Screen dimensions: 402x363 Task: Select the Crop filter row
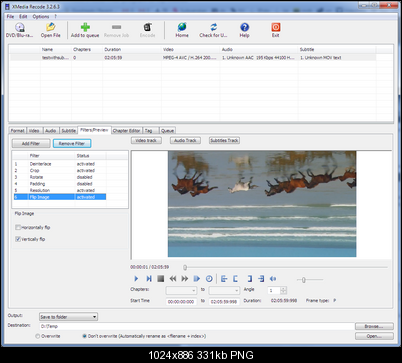[x=59, y=171]
